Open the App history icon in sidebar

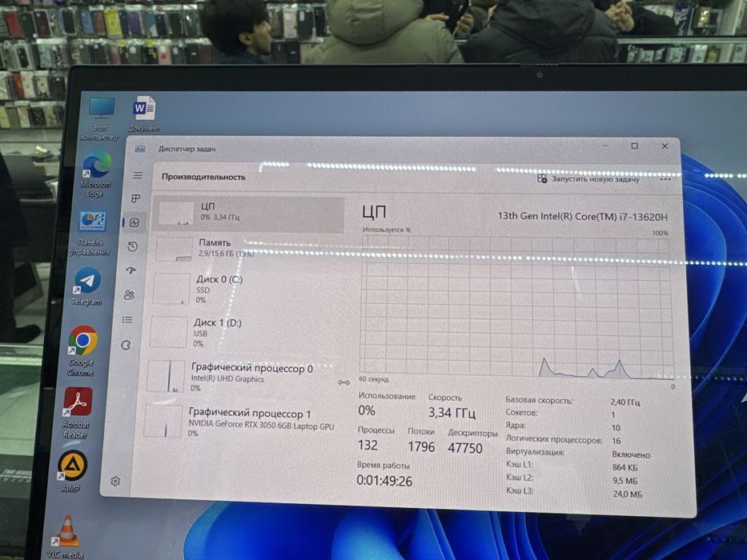point(133,246)
